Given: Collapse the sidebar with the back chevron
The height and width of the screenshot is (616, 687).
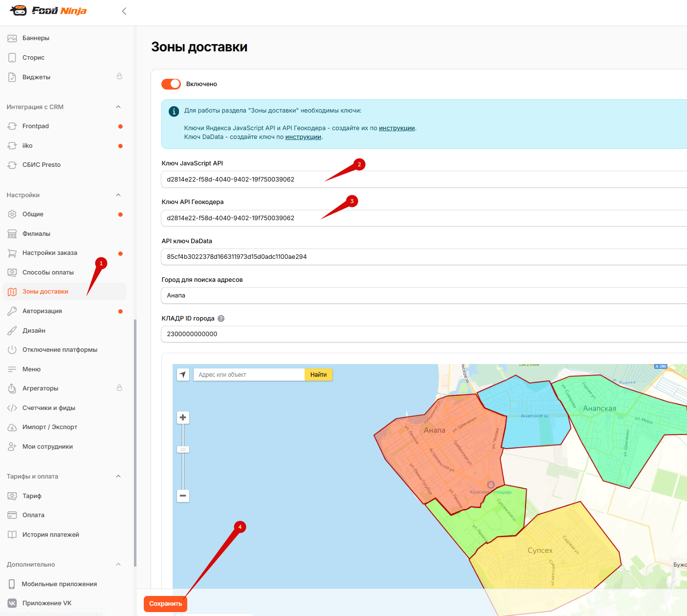Looking at the screenshot, I should [124, 11].
